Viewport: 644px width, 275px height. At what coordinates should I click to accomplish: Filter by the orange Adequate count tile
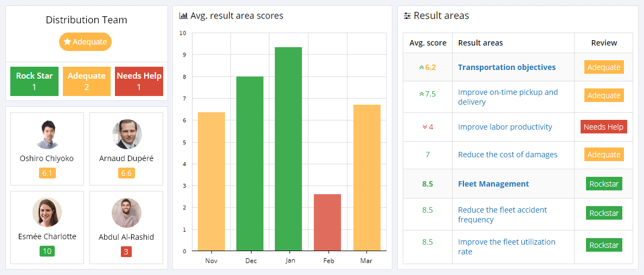coord(87,81)
